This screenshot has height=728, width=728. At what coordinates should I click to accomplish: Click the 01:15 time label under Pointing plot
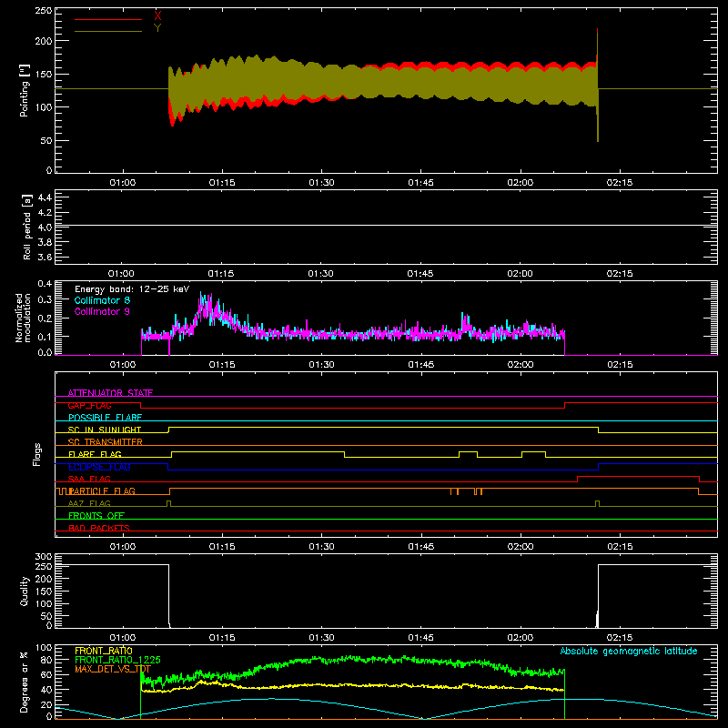[222, 183]
